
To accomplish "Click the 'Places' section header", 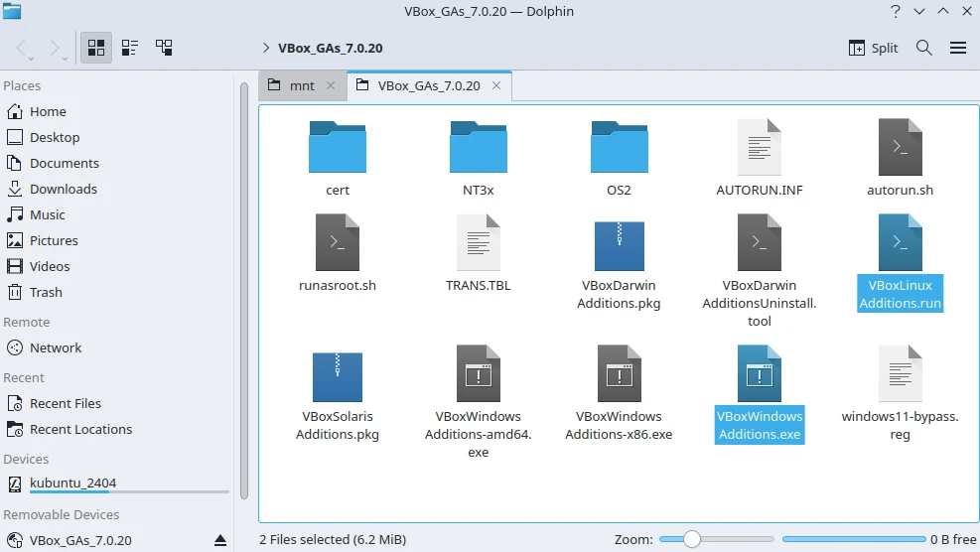I will [22, 85].
